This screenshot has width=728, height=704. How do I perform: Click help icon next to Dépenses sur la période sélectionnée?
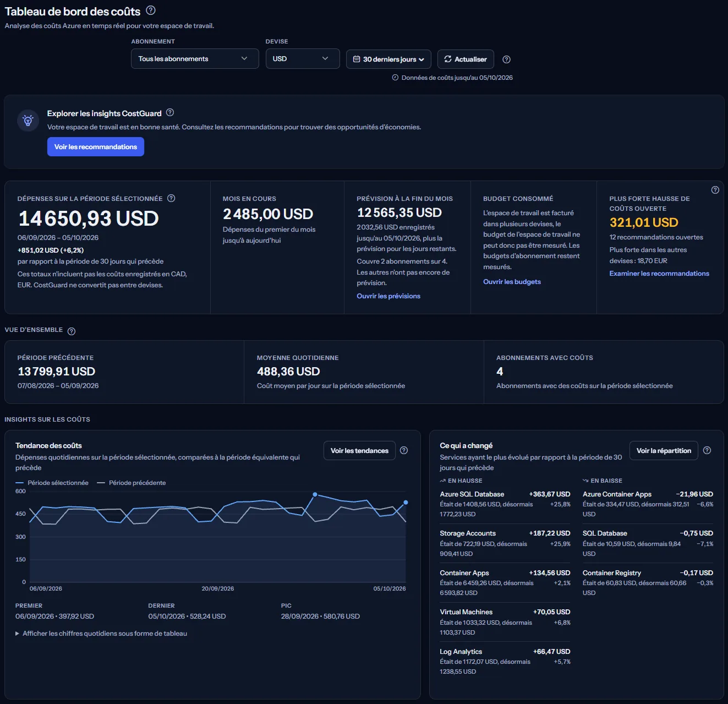171,198
